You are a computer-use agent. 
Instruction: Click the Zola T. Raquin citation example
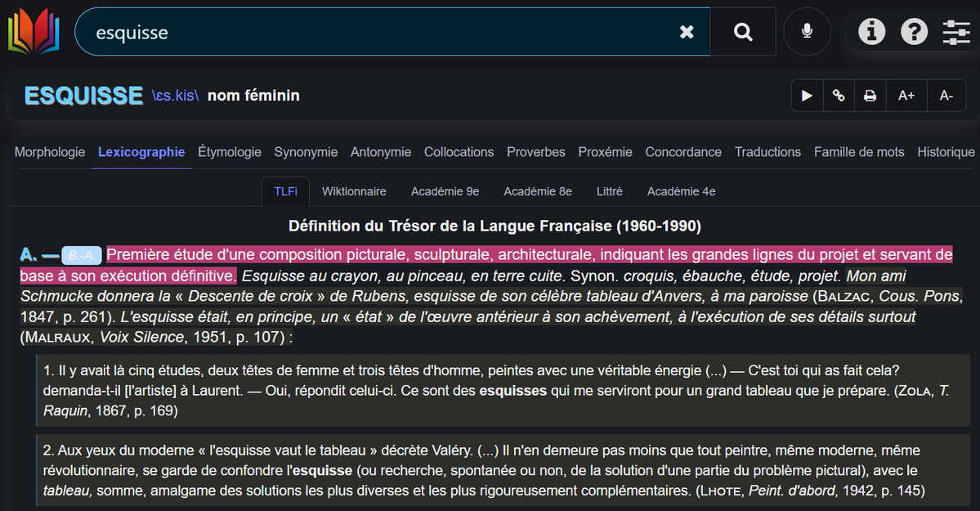click(x=503, y=391)
